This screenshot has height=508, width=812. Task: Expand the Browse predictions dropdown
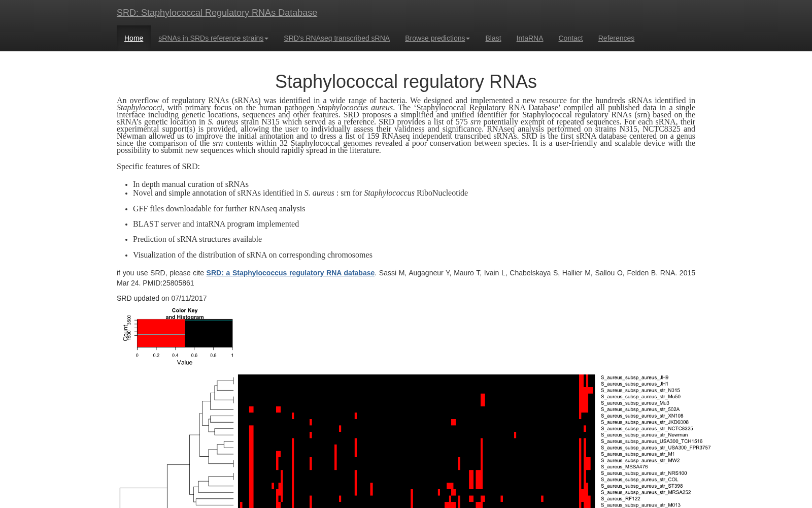pyautogui.click(x=437, y=38)
